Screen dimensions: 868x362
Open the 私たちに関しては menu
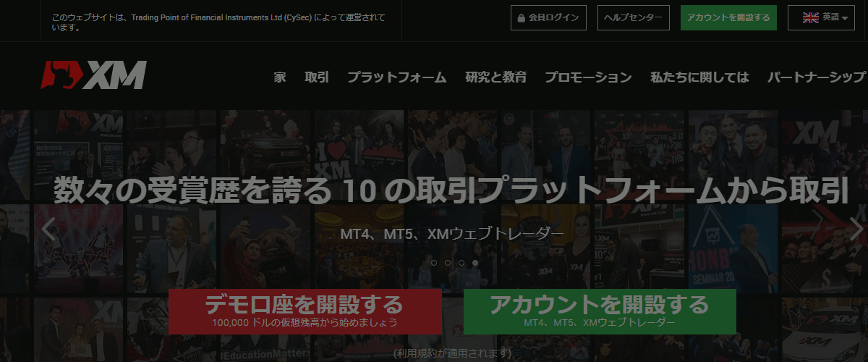[699, 77]
